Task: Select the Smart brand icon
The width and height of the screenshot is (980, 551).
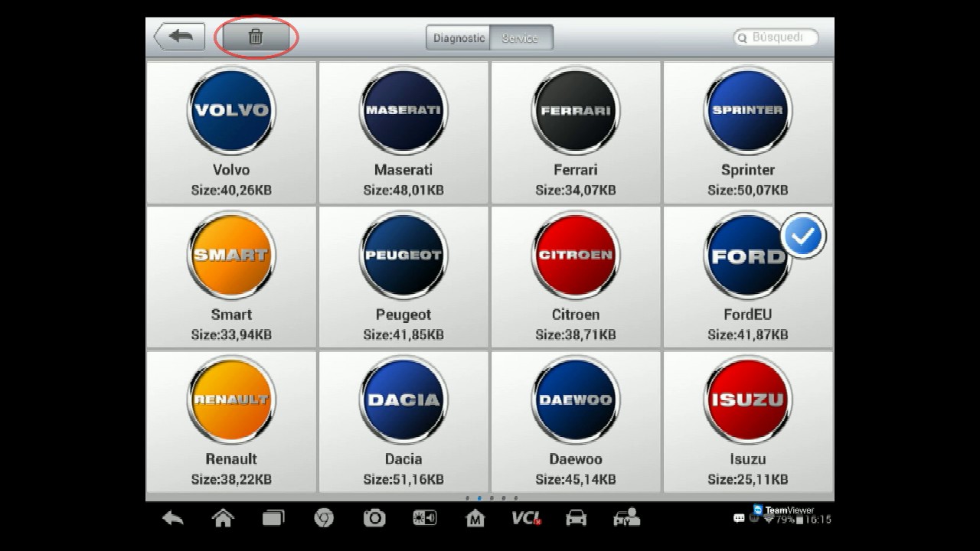Action: coord(231,255)
